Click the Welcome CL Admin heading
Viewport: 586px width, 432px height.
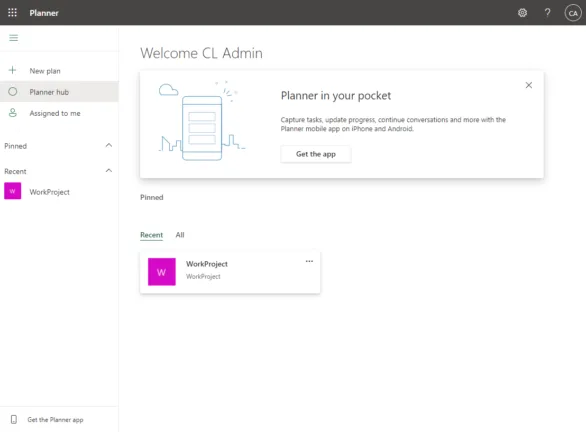(x=201, y=53)
